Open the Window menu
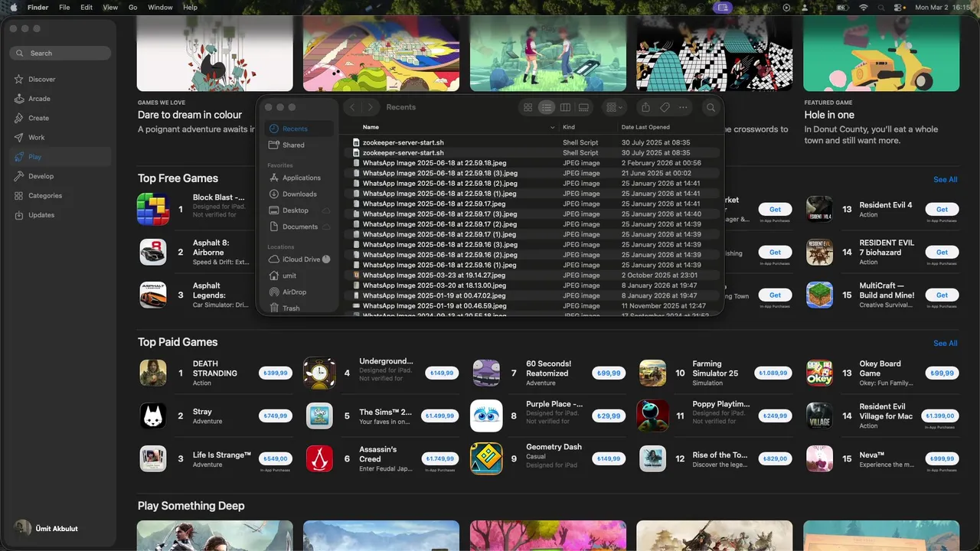 coord(160,7)
